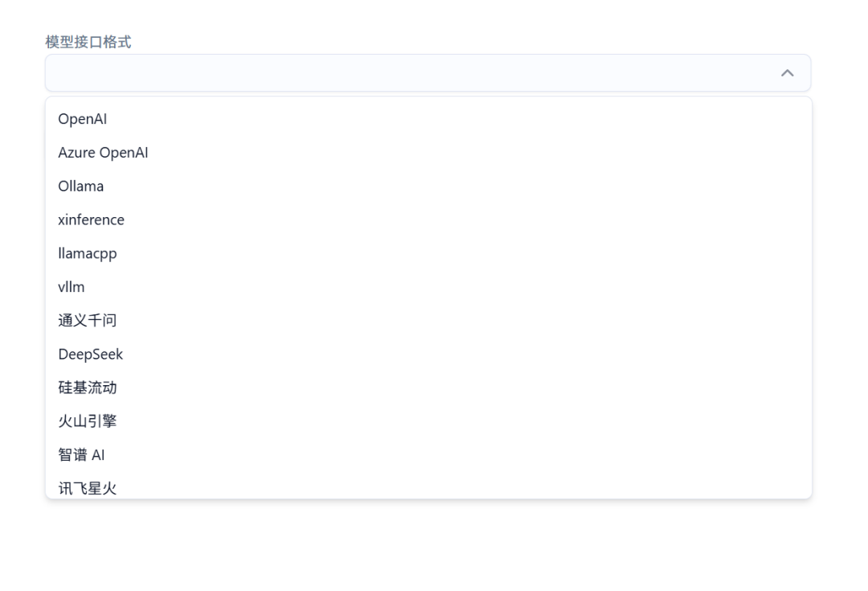Click the 模型接口格式 field label
The image size is (868, 591).
coord(88,43)
